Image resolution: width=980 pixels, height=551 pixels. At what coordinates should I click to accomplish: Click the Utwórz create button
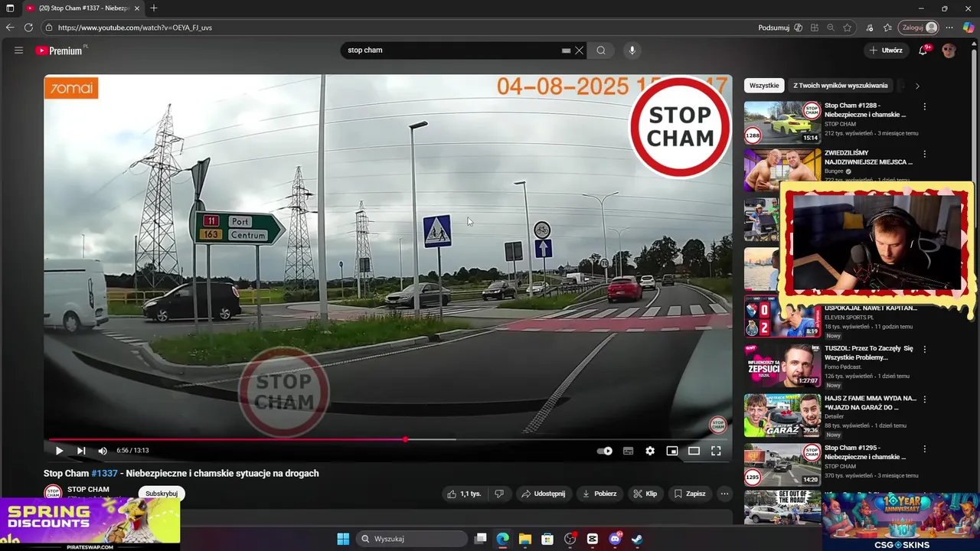886,51
